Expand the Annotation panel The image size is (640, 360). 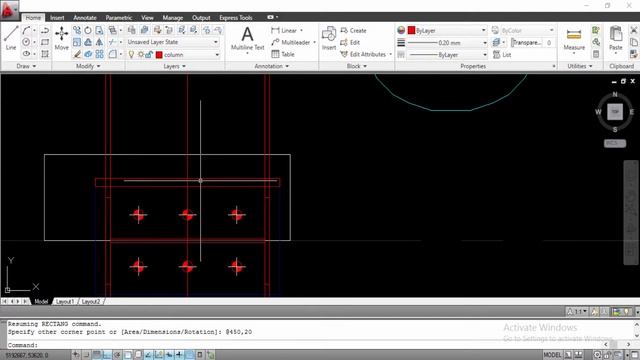(271, 66)
